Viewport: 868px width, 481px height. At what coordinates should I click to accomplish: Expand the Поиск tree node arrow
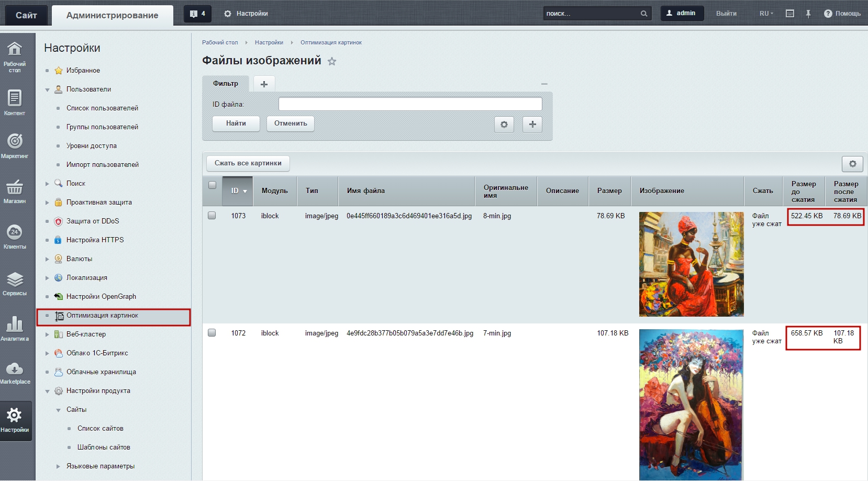click(47, 184)
